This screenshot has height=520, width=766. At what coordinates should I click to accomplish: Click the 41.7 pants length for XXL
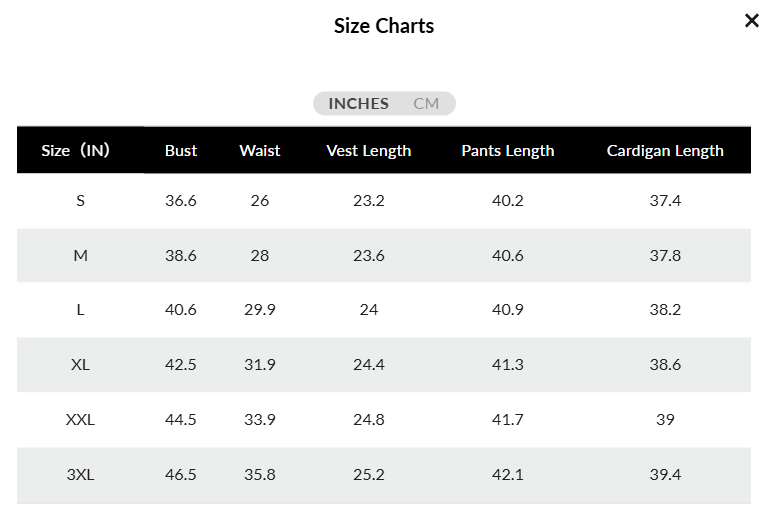(508, 419)
